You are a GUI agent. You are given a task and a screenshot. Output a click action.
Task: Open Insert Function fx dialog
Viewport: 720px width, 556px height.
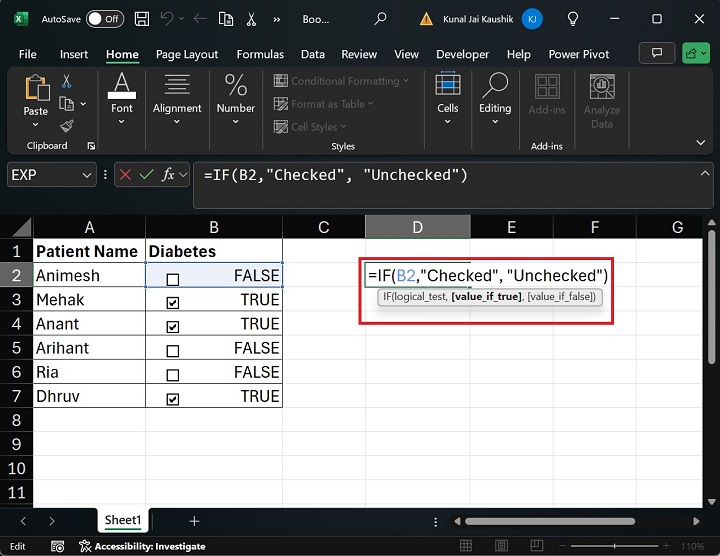[170, 175]
